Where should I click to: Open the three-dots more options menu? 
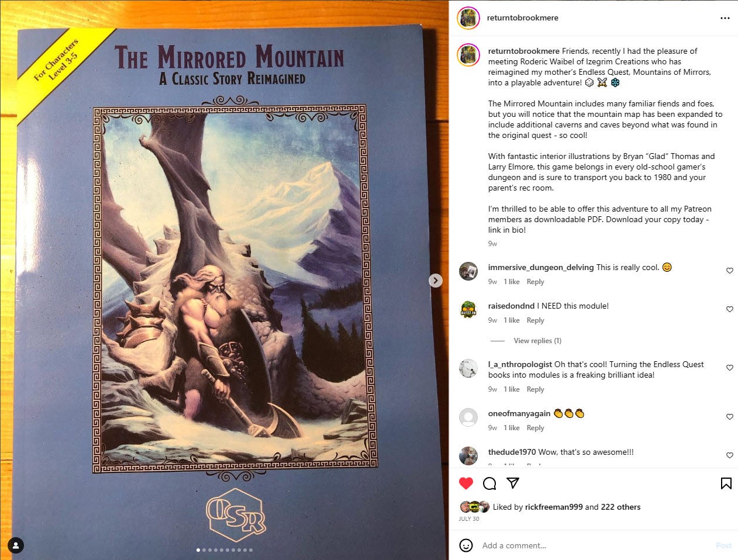pyautogui.click(x=725, y=18)
